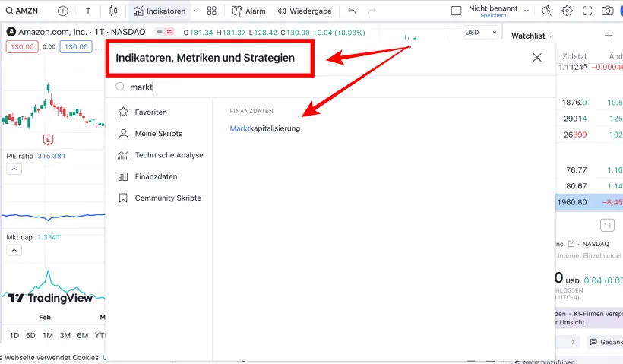
Task: Expand the indicators favorites dropdown arrow
Action: click(x=196, y=11)
